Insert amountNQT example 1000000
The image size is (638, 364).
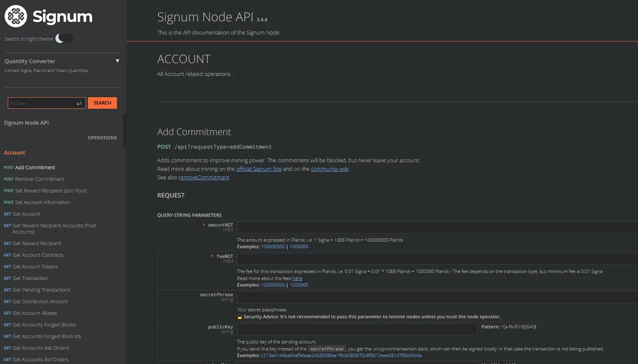coord(299,247)
